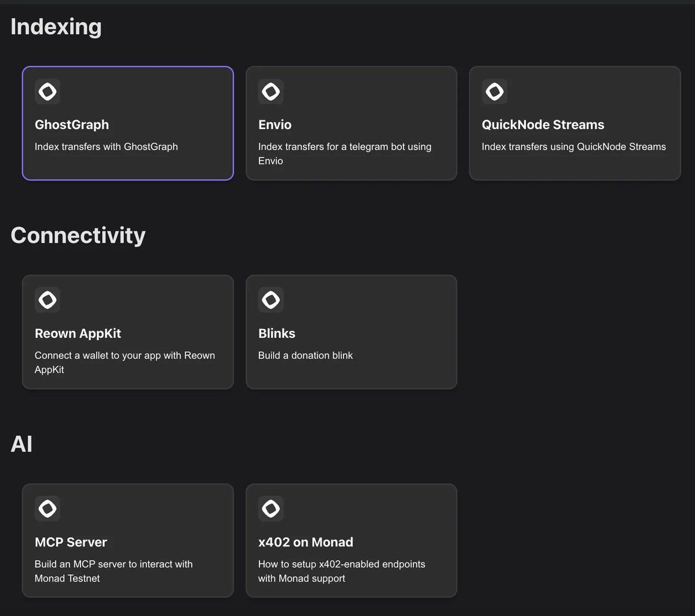The image size is (695, 616).
Task: Click the Connectivity section heading
Action: tap(78, 235)
